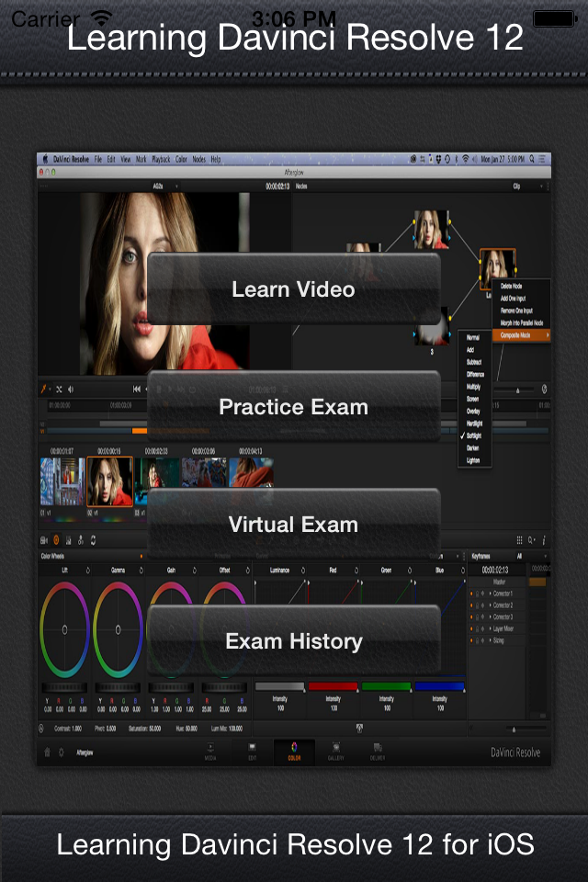Reset the Gamma color wheel
This screenshot has height=882, width=588.
point(140,571)
